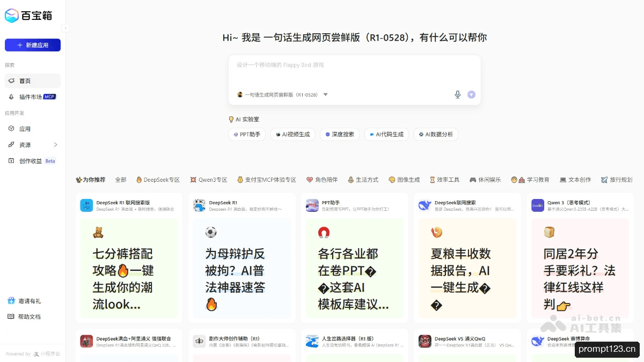The height and width of the screenshot is (362, 644).
Task: Collapse the sidebar with the small arrow handle
Action: click(65, 28)
